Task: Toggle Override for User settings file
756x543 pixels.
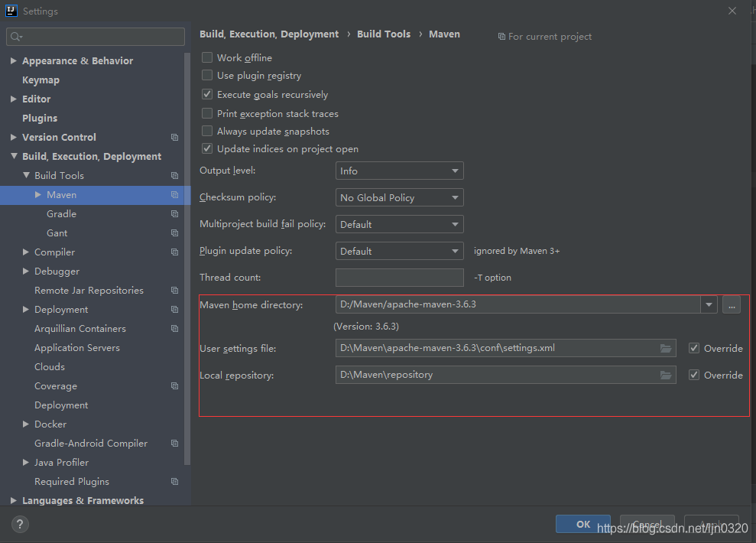Action: (694, 348)
